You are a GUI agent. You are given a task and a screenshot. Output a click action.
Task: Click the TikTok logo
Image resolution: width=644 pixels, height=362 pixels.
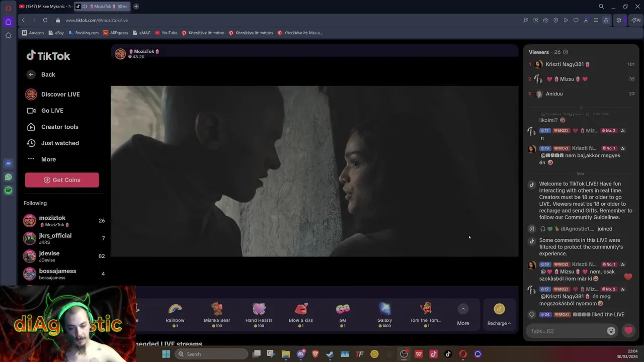click(48, 56)
